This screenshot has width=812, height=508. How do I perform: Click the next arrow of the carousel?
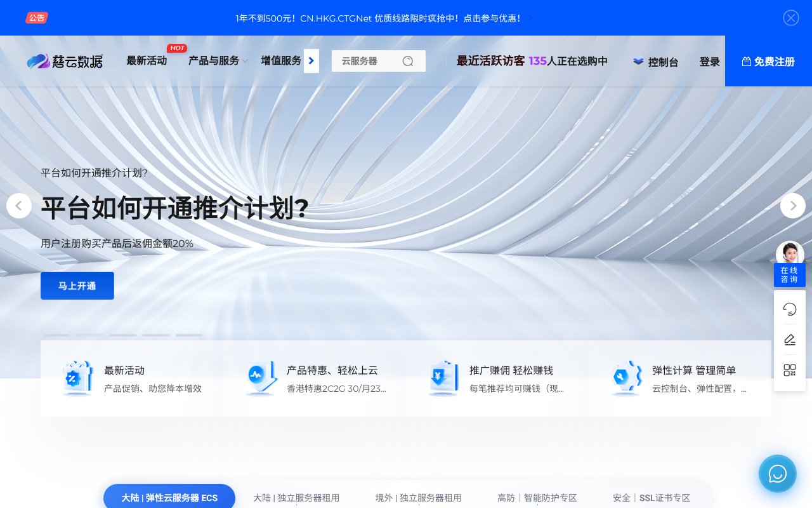tap(793, 206)
